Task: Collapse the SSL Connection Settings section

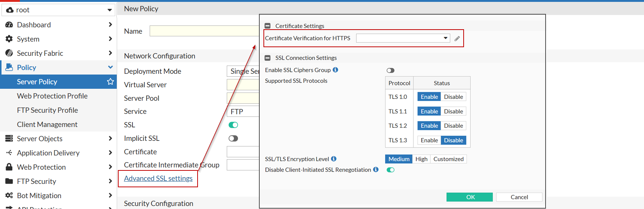Action: click(268, 58)
